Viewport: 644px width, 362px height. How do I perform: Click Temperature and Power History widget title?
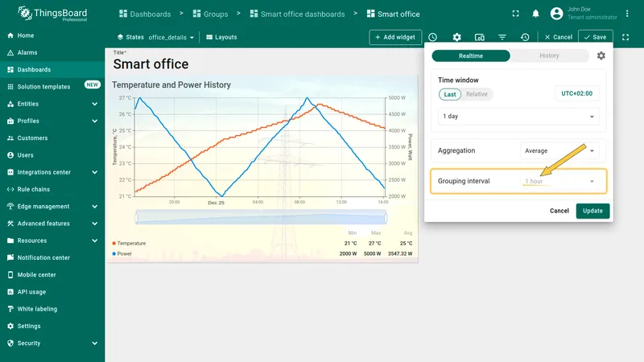[171, 85]
